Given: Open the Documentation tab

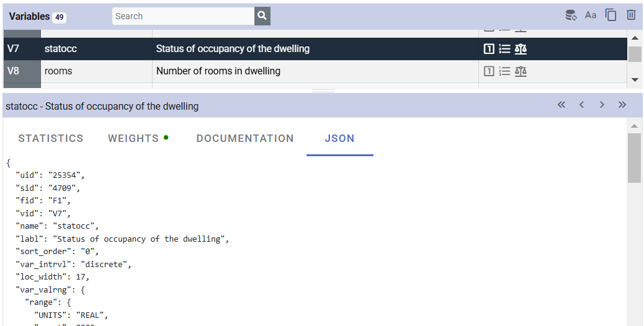Looking at the screenshot, I should pos(245,138).
